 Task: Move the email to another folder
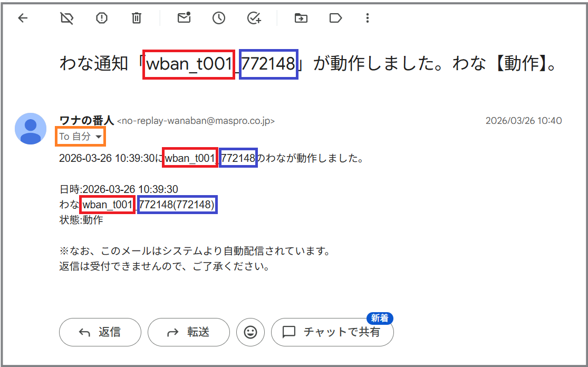tap(301, 18)
